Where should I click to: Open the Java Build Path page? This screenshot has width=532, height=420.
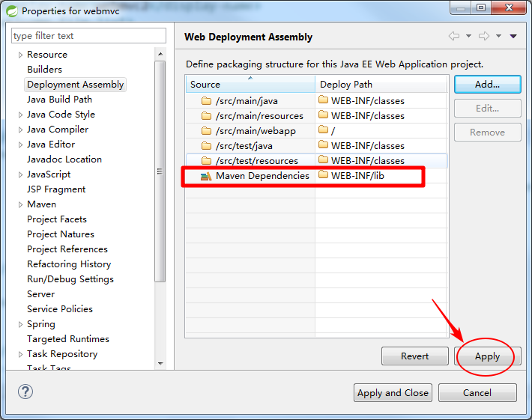pyautogui.click(x=59, y=100)
